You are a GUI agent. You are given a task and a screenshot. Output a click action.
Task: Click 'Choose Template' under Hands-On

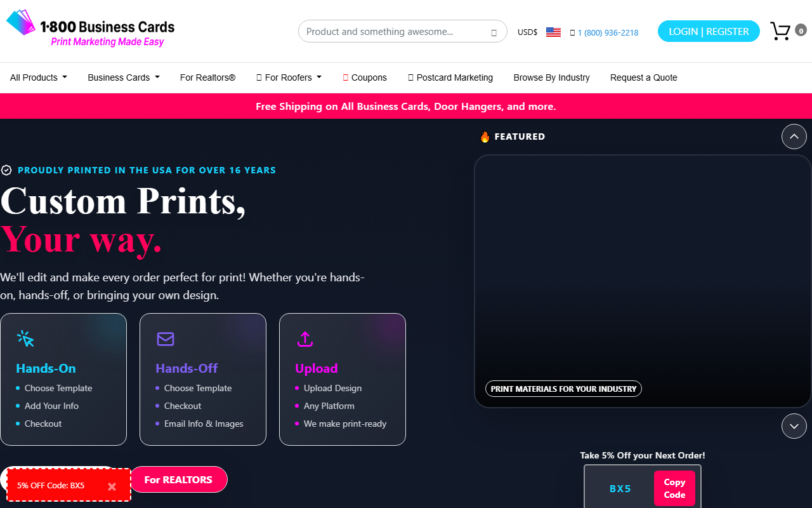58,388
